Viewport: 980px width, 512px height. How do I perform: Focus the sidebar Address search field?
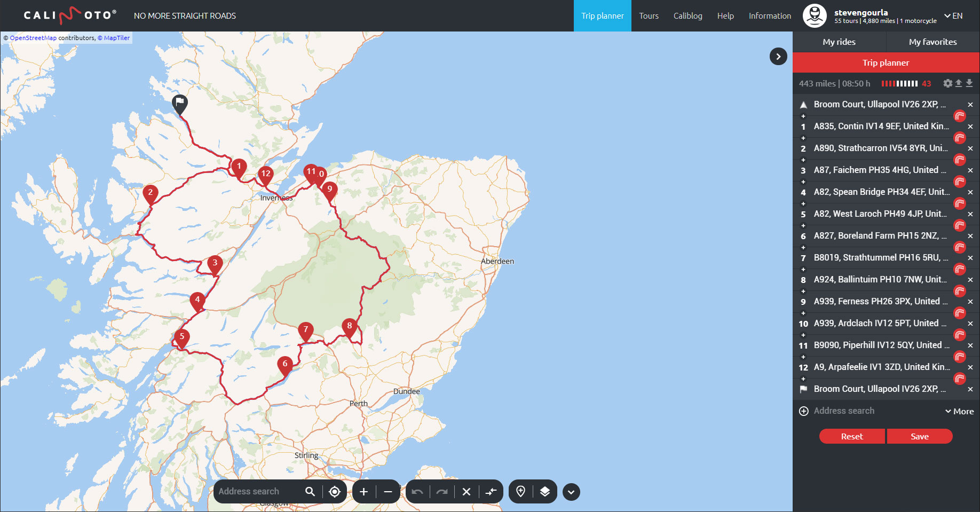[875, 411]
